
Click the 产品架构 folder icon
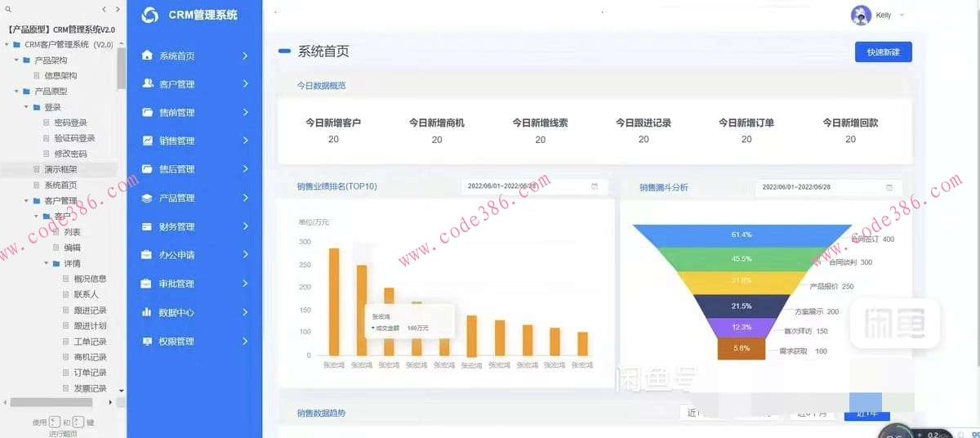27,60
